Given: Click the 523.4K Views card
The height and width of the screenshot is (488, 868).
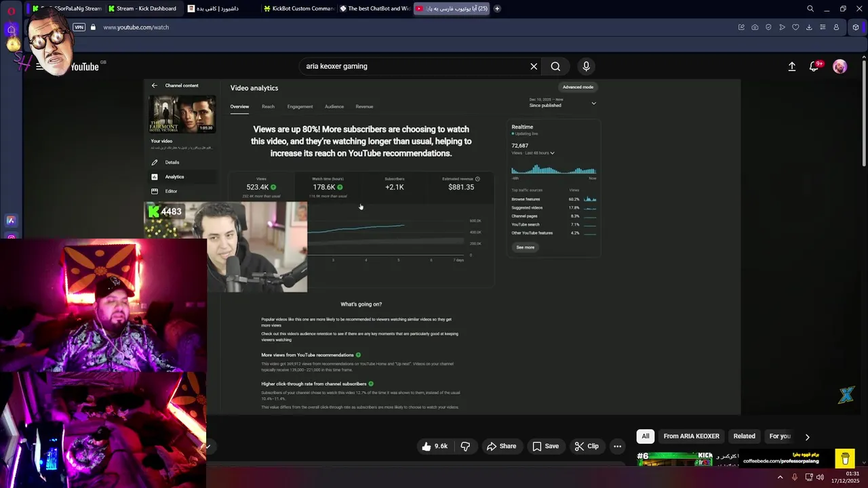Looking at the screenshot, I should pos(261,187).
